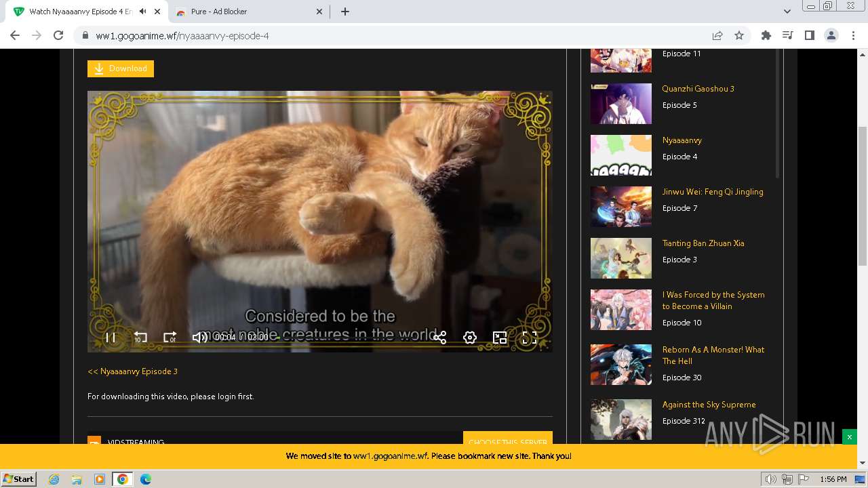
Task: Open Chrome profile avatar
Action: 831,35
